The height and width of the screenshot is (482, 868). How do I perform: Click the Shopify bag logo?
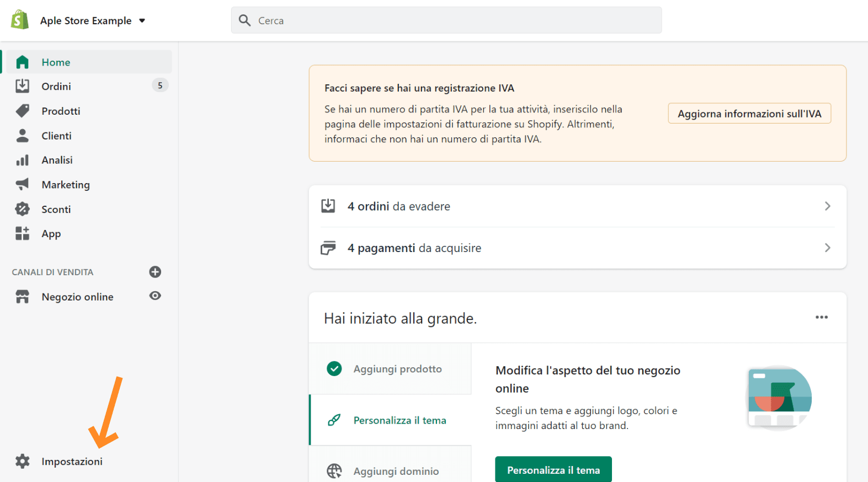pyautogui.click(x=20, y=20)
